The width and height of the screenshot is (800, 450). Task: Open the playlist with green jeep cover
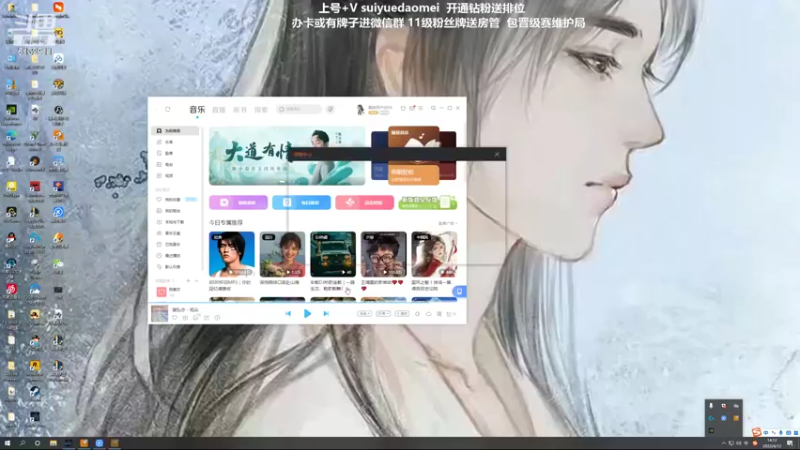click(333, 254)
